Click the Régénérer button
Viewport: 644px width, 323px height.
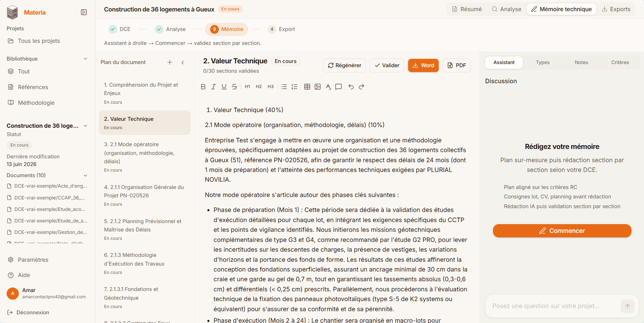344,65
